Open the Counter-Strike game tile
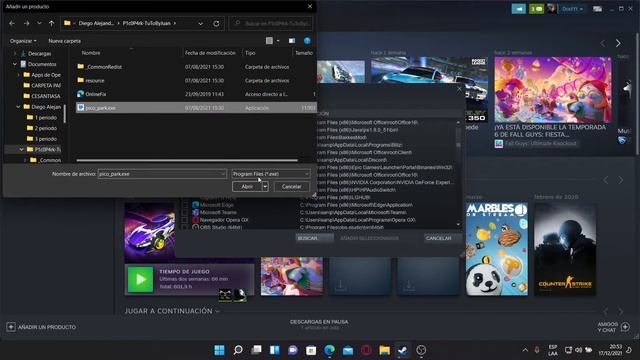This screenshot has width=640, height=360. coord(565,249)
